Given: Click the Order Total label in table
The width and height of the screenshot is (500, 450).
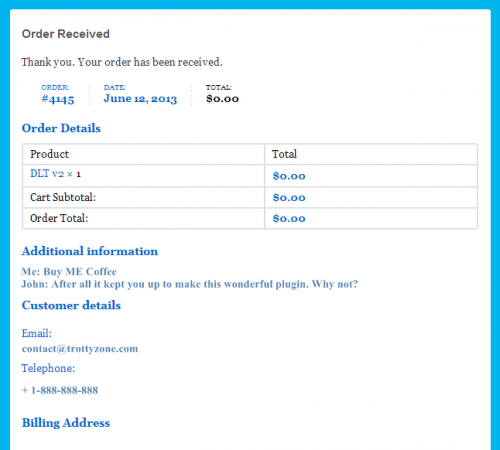Looking at the screenshot, I should point(59,218).
